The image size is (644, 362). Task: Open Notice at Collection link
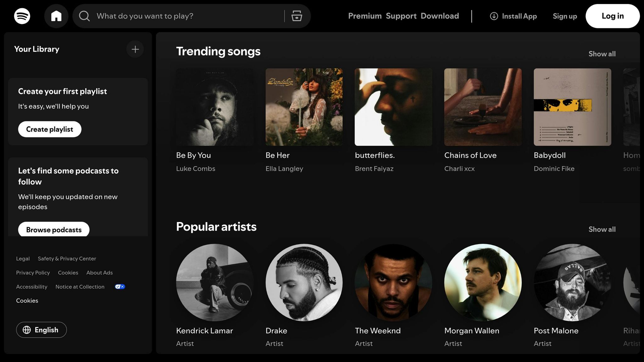[x=80, y=287]
